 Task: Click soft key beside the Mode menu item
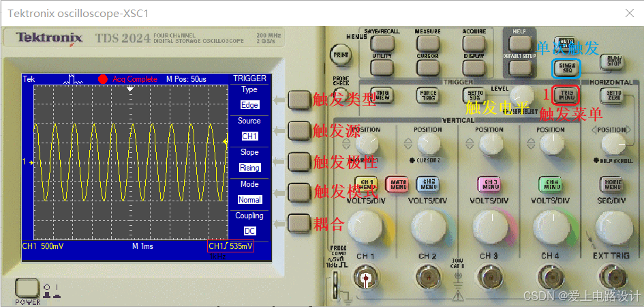[x=298, y=192]
